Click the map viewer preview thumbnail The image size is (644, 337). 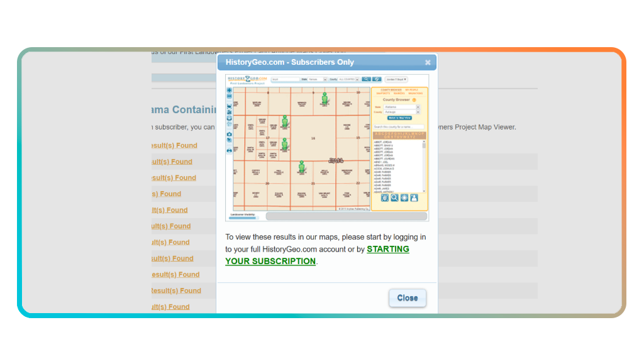pyautogui.click(x=327, y=148)
